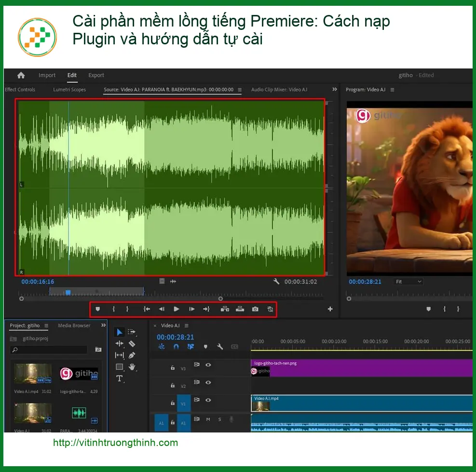Show hidden tabs in Project panel group
Image resolution: width=476 pixels, height=472 pixels.
[103, 325]
